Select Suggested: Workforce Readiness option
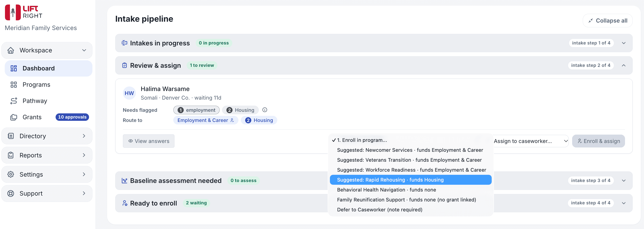The height and width of the screenshot is (229, 644). 411,170
